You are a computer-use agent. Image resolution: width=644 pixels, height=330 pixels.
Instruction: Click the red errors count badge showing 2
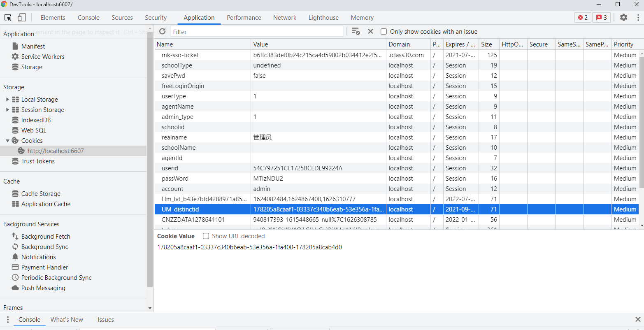coord(583,17)
